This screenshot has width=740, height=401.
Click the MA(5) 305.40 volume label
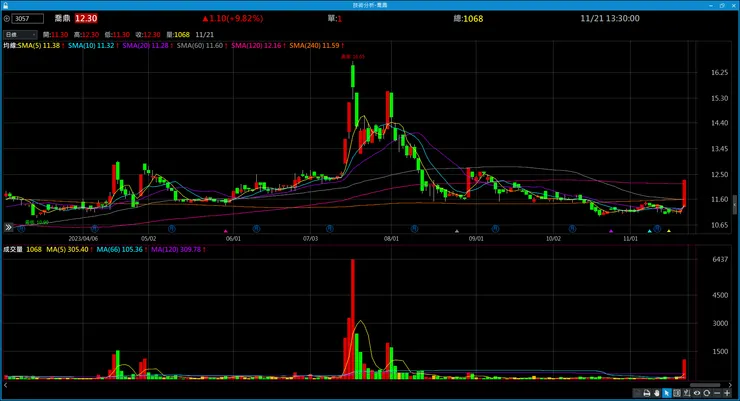(x=69, y=249)
